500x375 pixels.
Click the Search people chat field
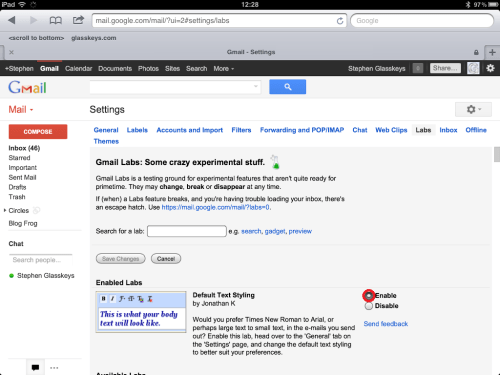click(40, 260)
